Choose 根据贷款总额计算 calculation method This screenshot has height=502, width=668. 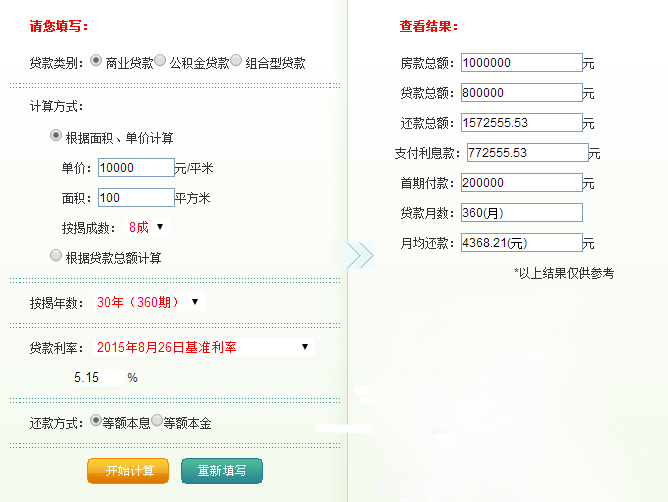click(x=57, y=256)
